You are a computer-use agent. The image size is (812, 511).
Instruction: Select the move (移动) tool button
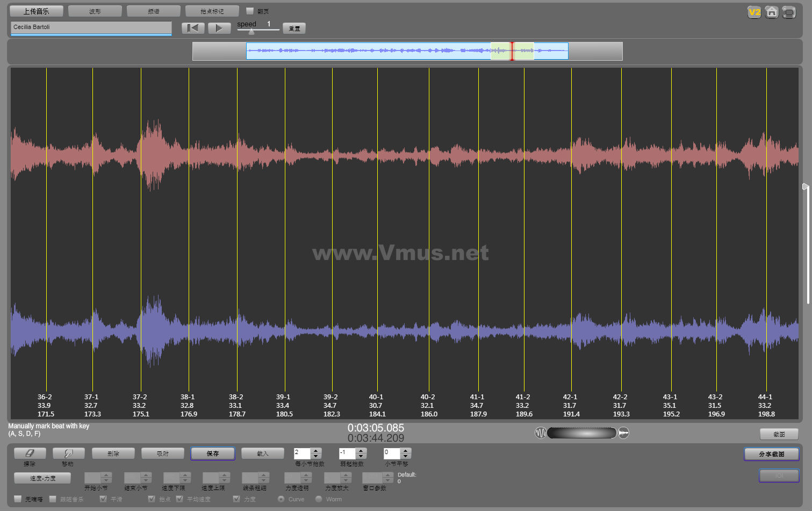pos(68,454)
